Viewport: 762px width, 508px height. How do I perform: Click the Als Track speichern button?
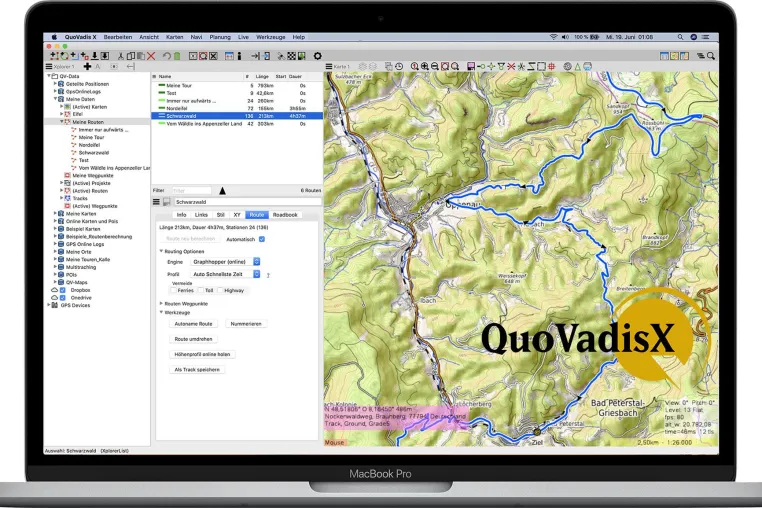(x=197, y=369)
